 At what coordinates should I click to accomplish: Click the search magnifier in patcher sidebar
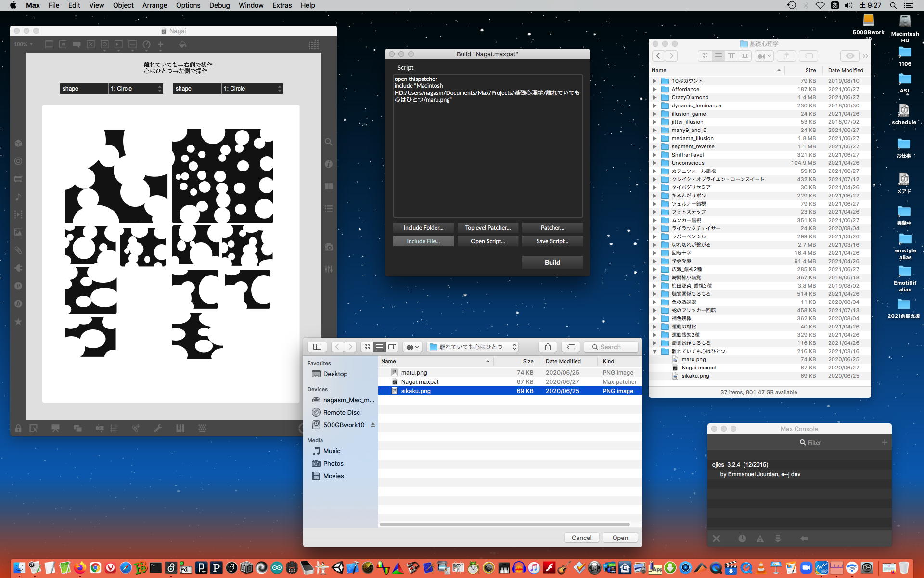[x=329, y=142]
